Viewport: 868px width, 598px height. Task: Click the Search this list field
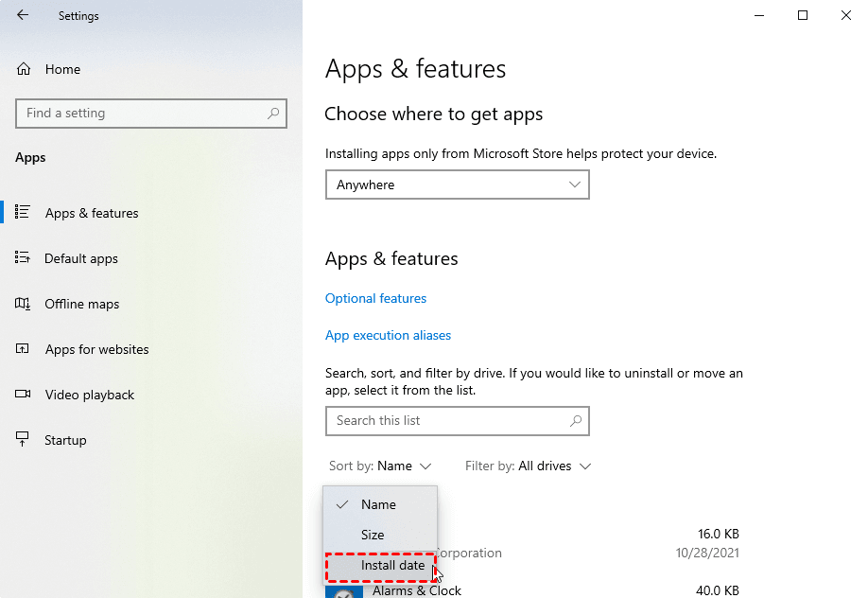tap(444, 421)
